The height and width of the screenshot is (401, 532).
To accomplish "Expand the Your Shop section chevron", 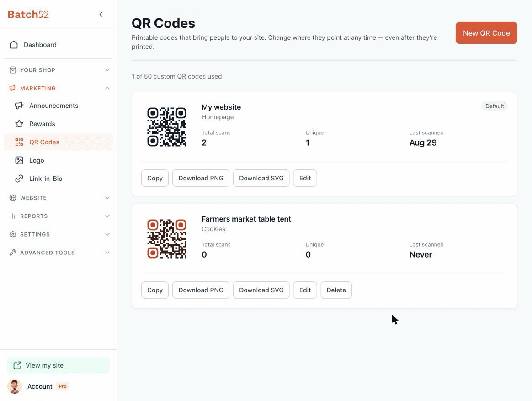I will [x=107, y=70].
